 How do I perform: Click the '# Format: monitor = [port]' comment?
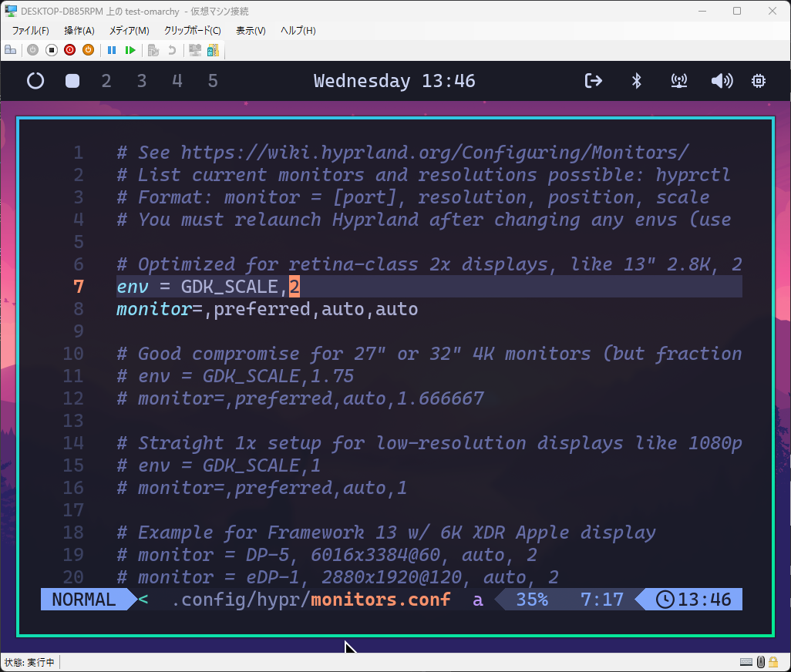click(412, 197)
